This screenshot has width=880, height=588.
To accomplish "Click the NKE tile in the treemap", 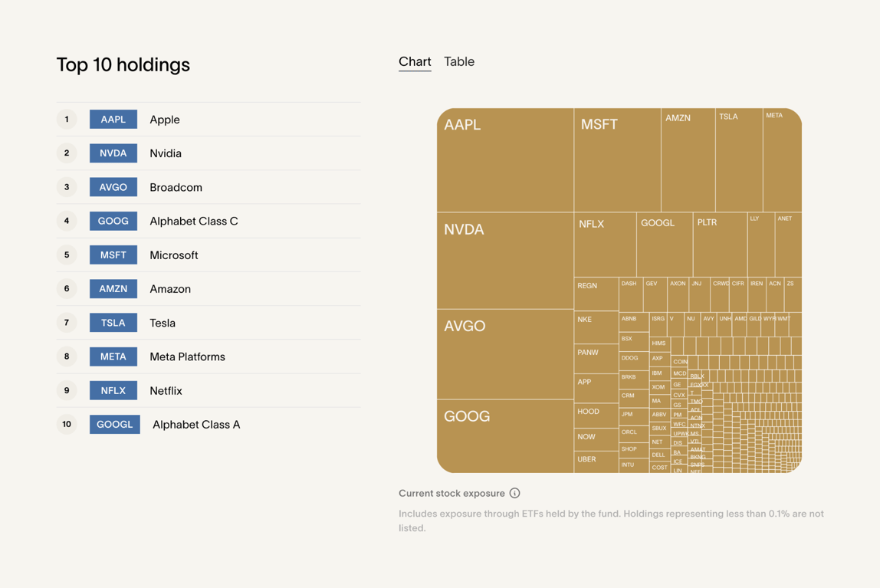I will point(596,327).
